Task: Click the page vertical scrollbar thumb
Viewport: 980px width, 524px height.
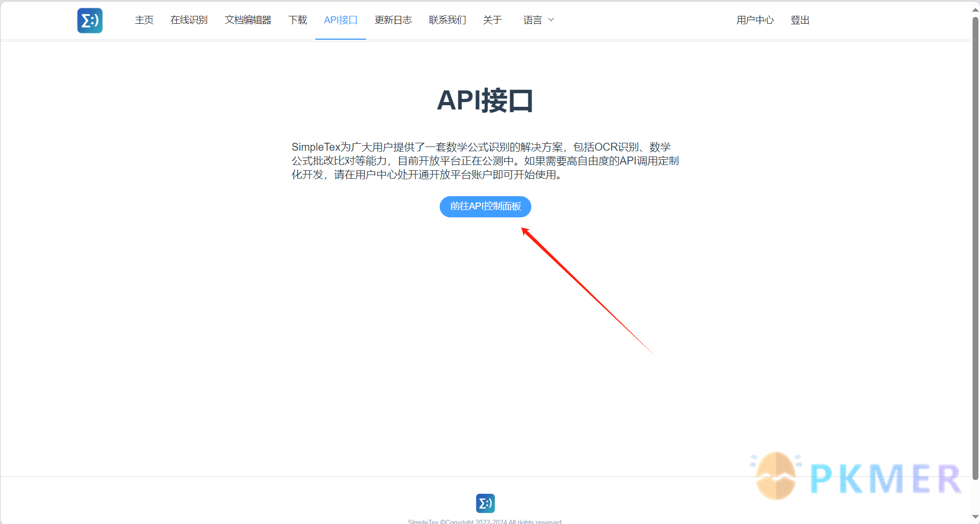Action: coord(975,249)
